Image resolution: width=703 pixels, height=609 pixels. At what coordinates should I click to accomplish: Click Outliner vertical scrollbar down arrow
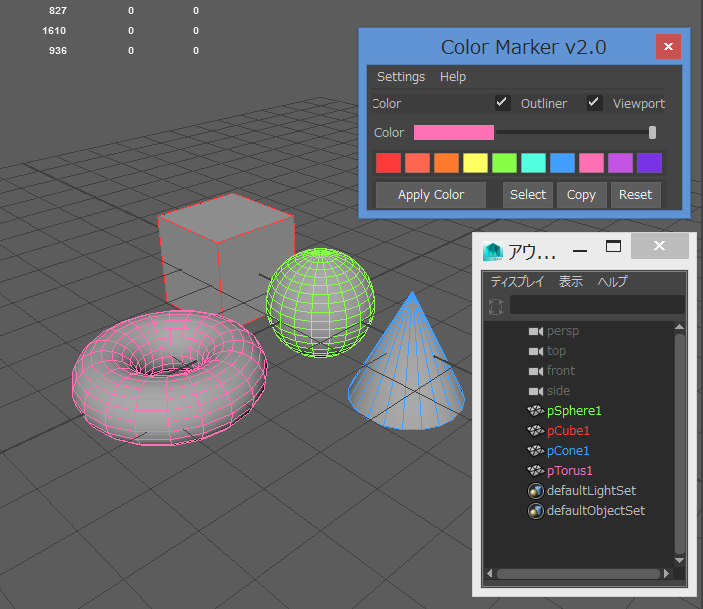[x=680, y=560]
